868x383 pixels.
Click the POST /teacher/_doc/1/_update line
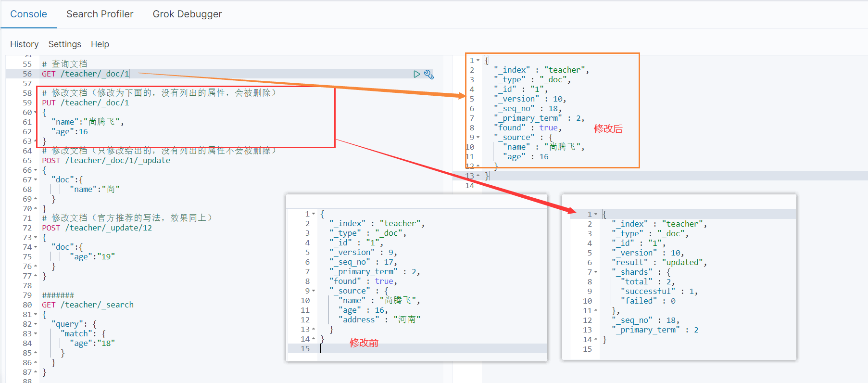point(106,161)
